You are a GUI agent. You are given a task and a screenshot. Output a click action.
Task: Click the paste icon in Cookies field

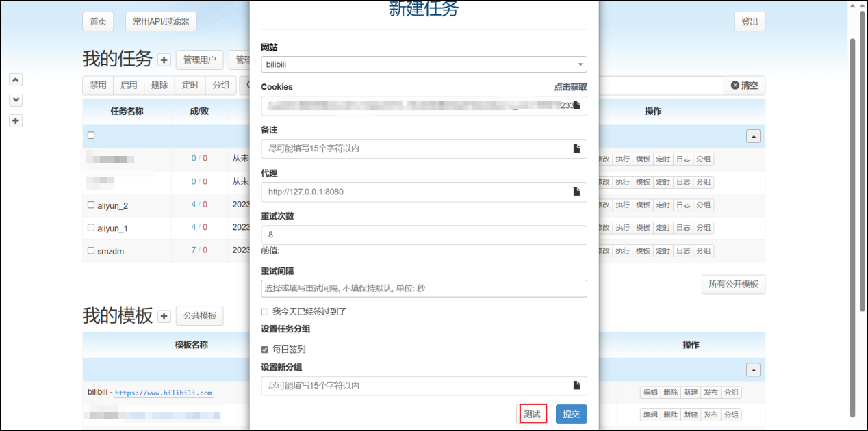pos(576,105)
